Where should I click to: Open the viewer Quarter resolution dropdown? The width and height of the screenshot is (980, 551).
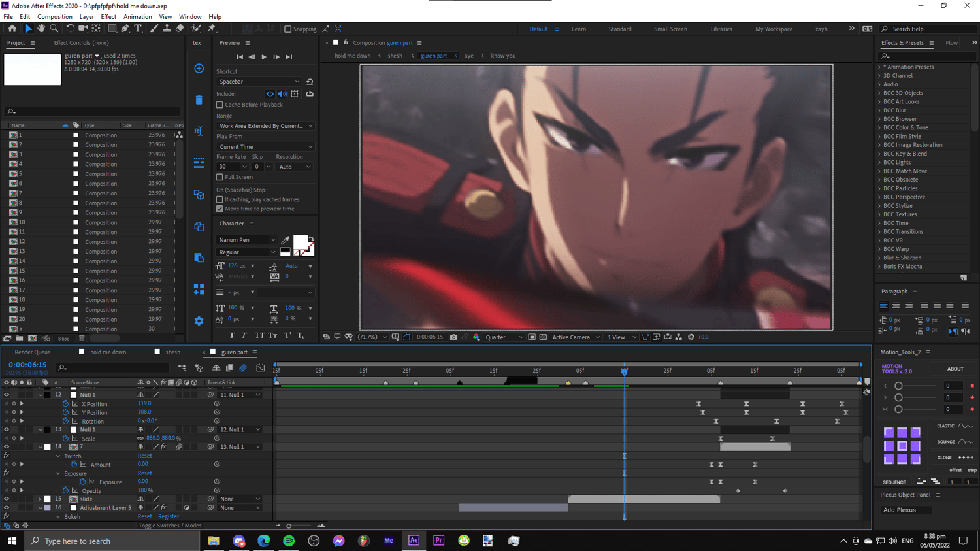coord(504,337)
